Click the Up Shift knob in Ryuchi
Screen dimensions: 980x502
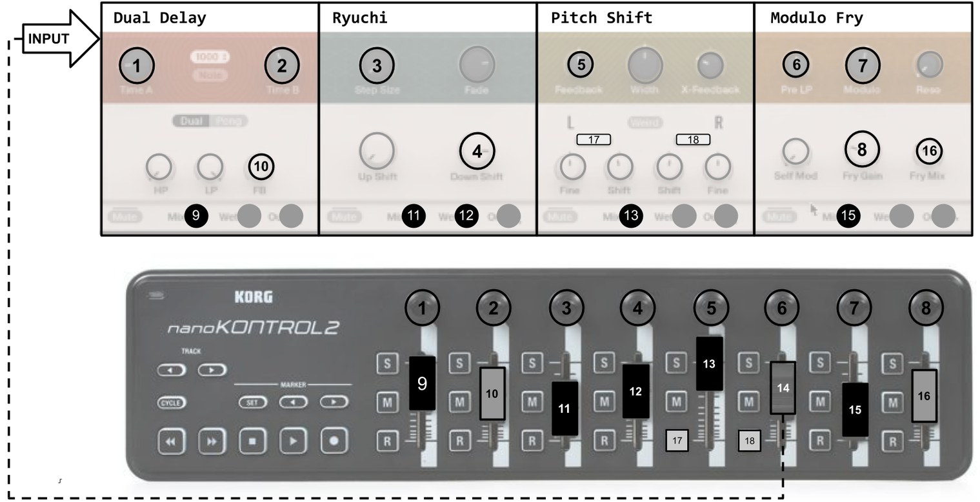(x=377, y=151)
